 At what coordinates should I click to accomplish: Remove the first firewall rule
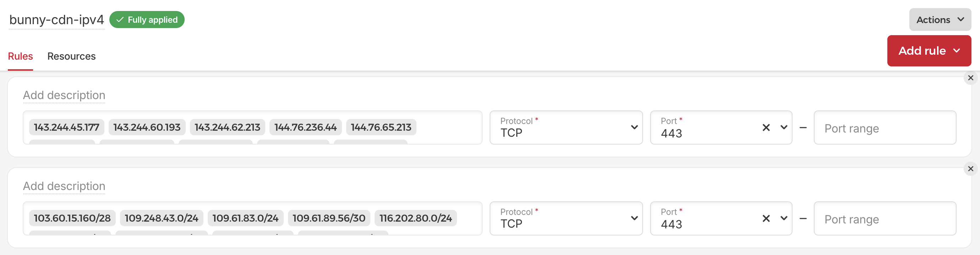[x=970, y=78]
